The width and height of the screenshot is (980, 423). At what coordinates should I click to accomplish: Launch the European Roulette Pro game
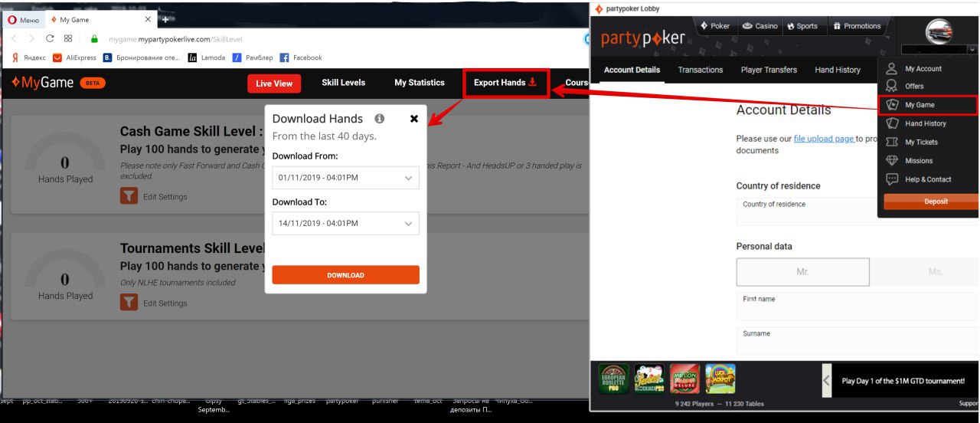614,379
